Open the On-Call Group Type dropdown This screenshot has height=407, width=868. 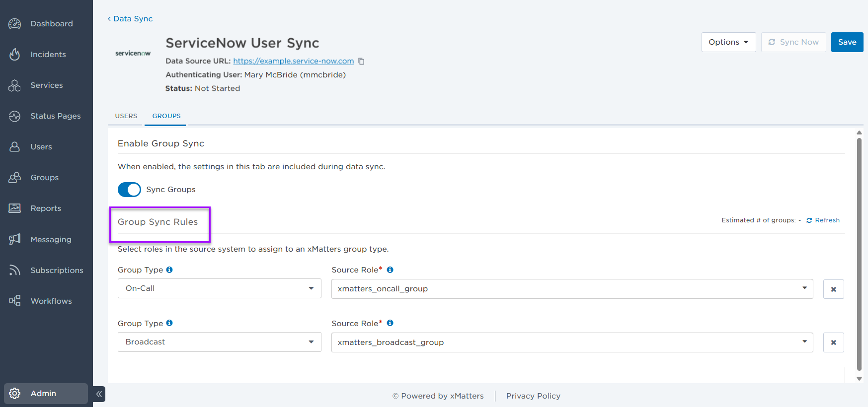click(x=219, y=288)
